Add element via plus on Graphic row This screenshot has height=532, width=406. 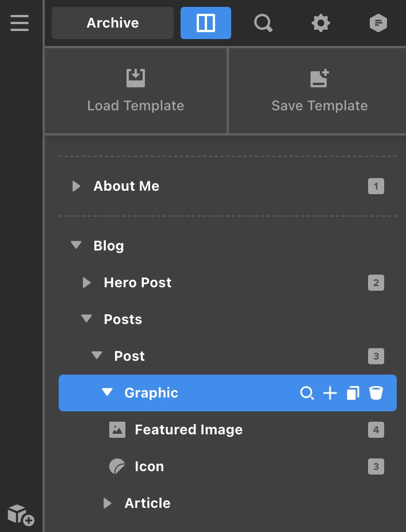click(x=330, y=393)
